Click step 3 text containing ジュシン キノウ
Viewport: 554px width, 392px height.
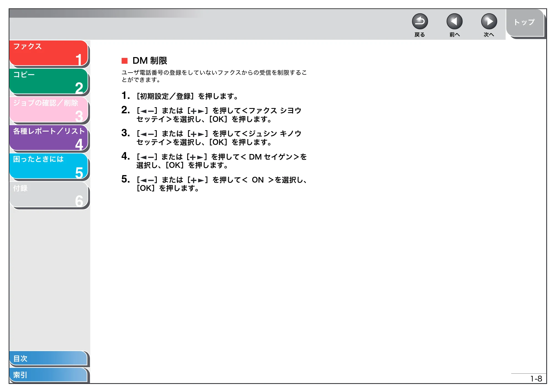coord(219,138)
